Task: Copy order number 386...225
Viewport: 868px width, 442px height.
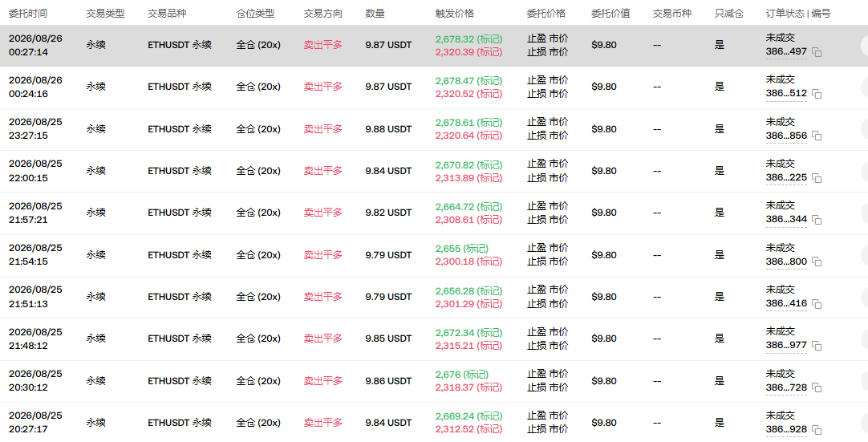Action: click(817, 178)
